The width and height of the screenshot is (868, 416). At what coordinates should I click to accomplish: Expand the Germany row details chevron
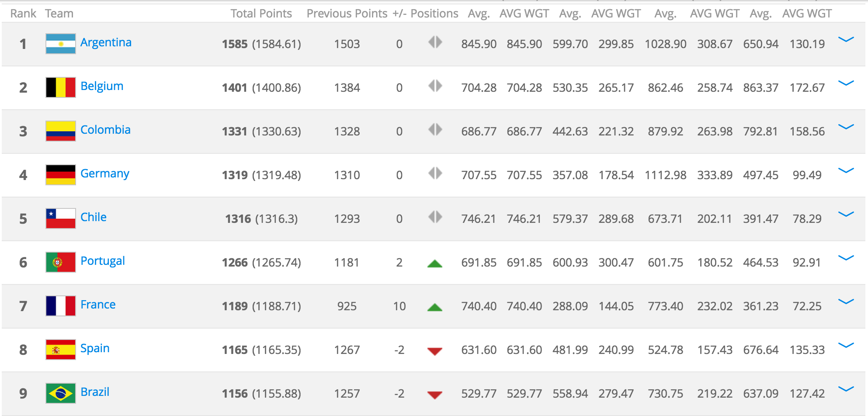tap(846, 171)
